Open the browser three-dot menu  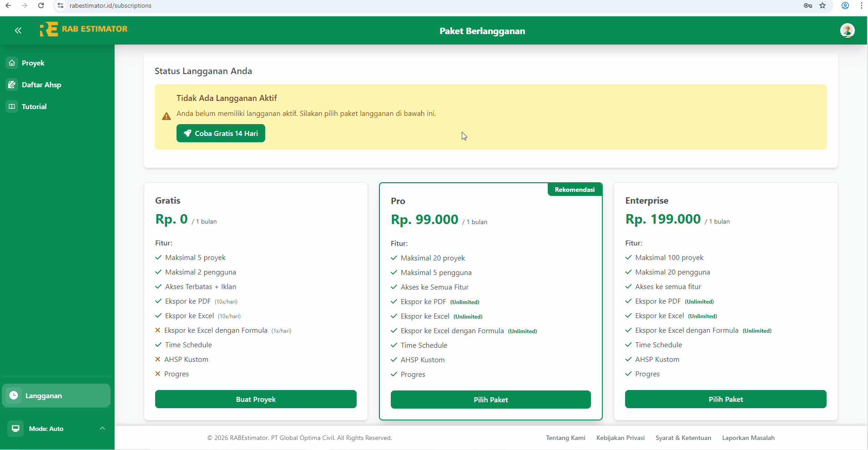(x=862, y=5)
